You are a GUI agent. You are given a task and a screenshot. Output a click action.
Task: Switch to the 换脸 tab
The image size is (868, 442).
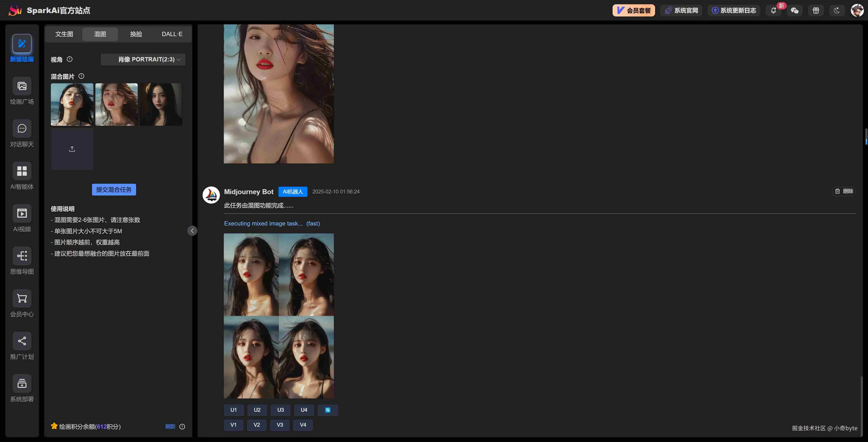point(136,34)
